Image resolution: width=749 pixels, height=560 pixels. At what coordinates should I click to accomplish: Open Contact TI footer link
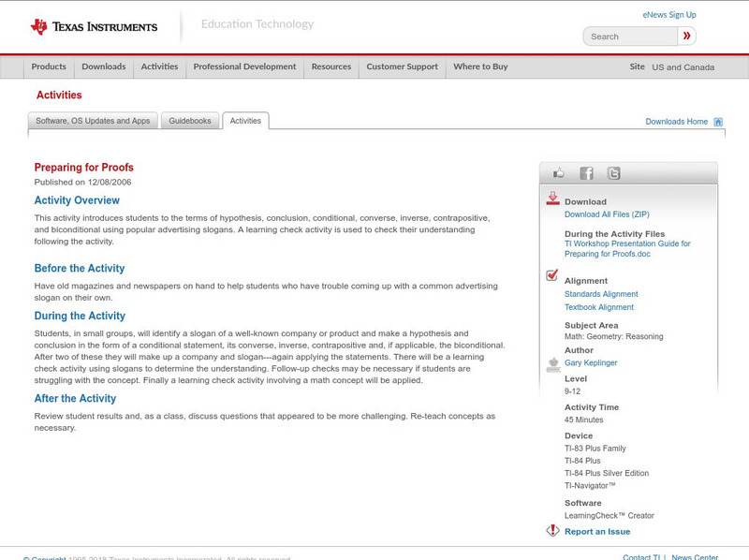(x=641, y=557)
